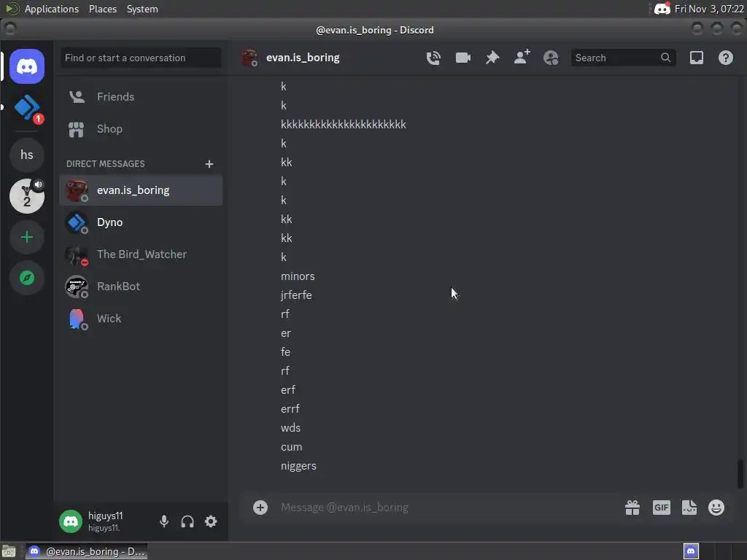
Task: Click the 'errf' message text
Action: [x=290, y=408]
